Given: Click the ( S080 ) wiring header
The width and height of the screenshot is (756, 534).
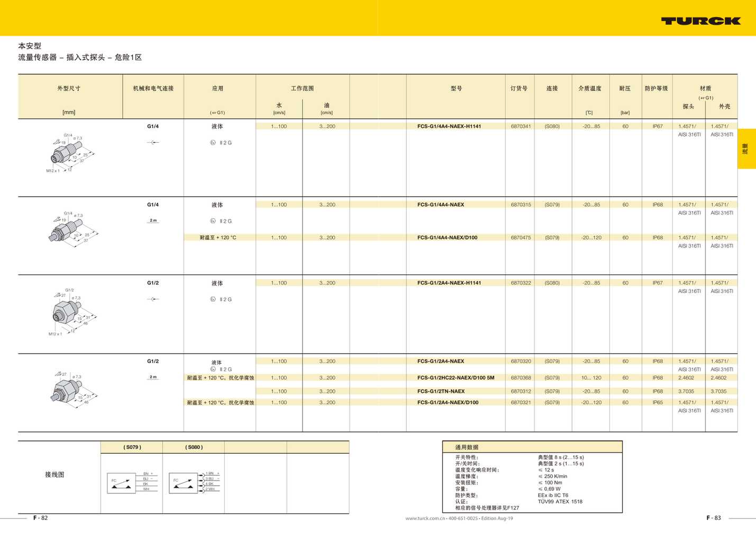Looking at the screenshot, I should click(x=194, y=447).
